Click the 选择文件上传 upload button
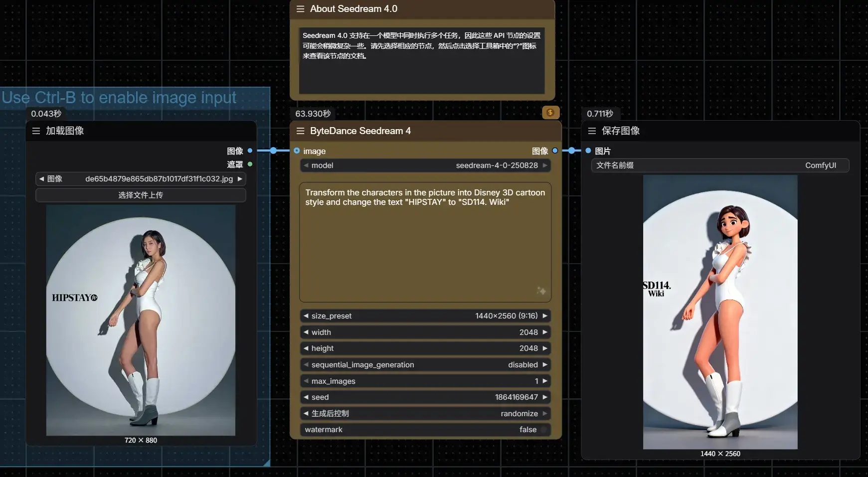 (141, 195)
